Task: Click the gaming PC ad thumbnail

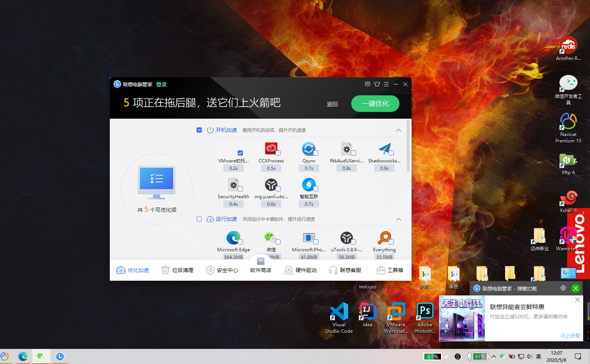Action: click(x=462, y=318)
